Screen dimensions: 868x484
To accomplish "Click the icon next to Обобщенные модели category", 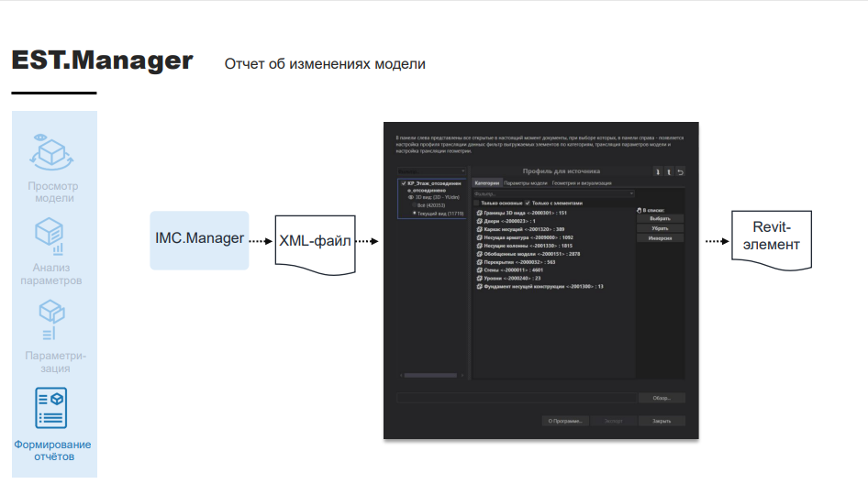I will pyautogui.click(x=479, y=254).
